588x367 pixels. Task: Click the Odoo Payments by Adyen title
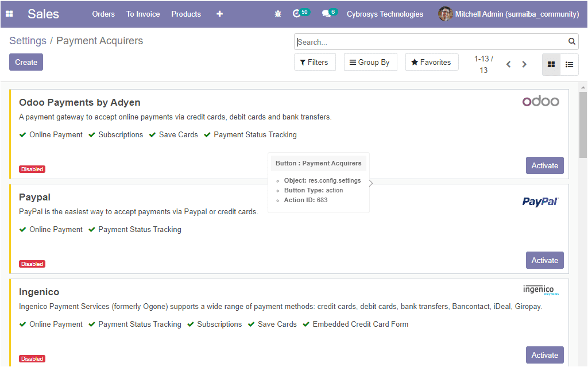point(79,102)
